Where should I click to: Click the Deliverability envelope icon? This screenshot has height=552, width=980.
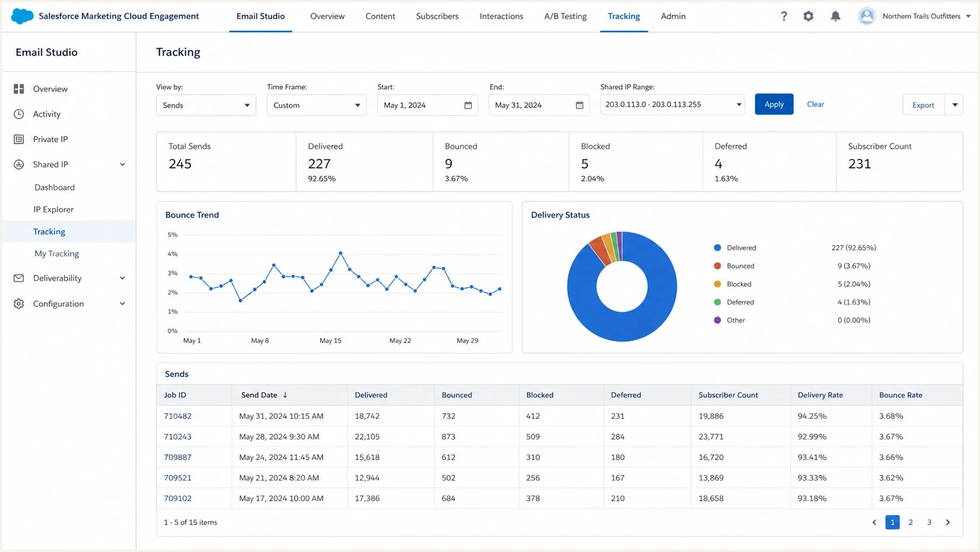tap(19, 278)
